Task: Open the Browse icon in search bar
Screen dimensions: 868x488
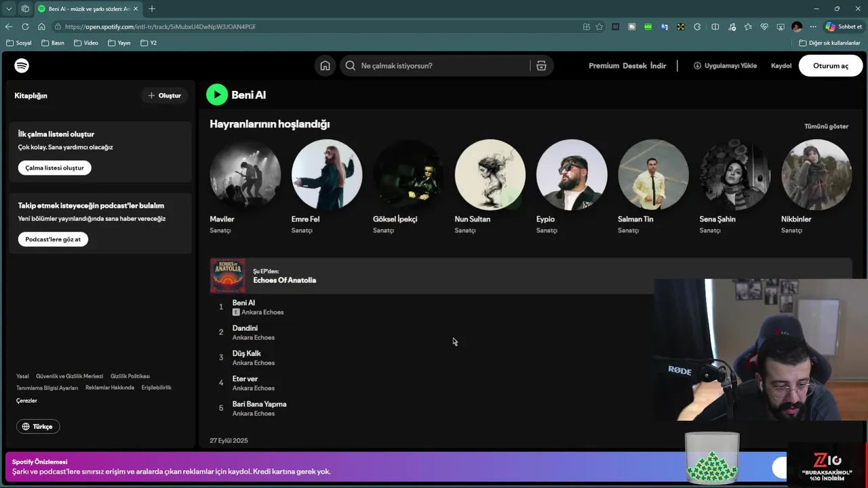Action: click(541, 66)
